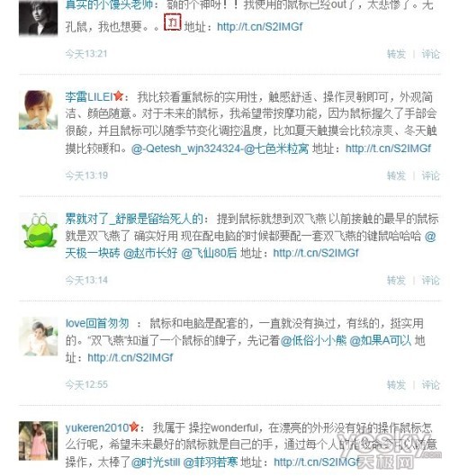Open love回首匆匆's avatar photo

tap(39, 337)
